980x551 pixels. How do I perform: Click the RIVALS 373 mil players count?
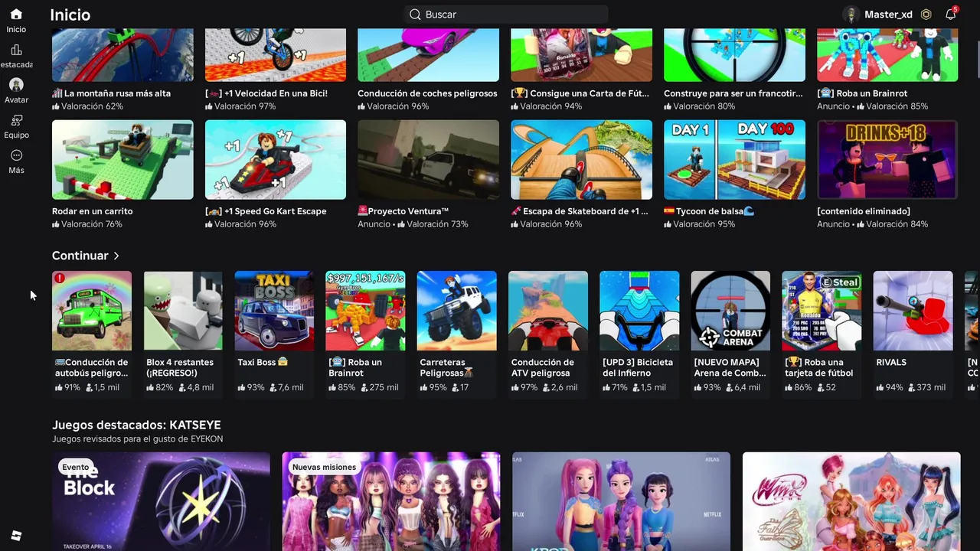tap(926, 387)
